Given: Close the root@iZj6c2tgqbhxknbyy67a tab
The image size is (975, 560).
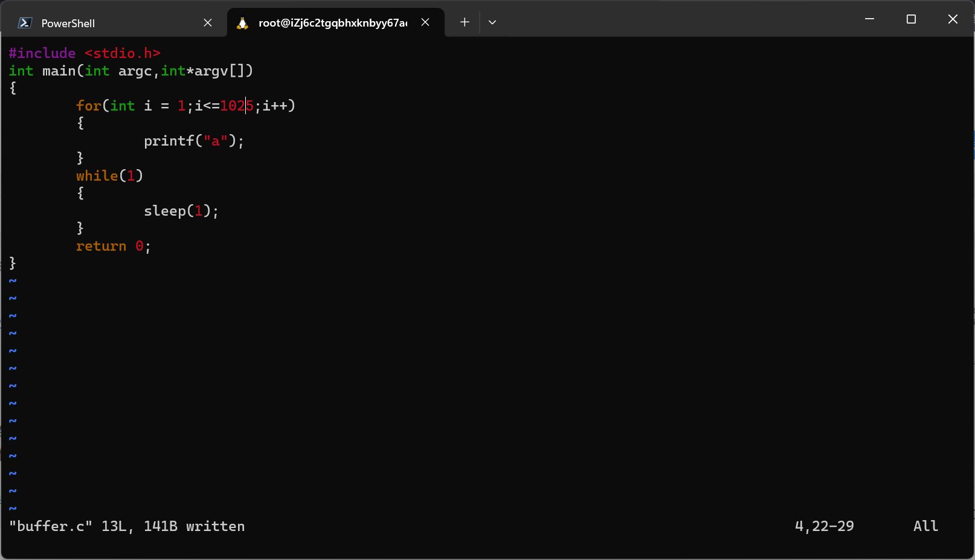Looking at the screenshot, I should (x=425, y=22).
